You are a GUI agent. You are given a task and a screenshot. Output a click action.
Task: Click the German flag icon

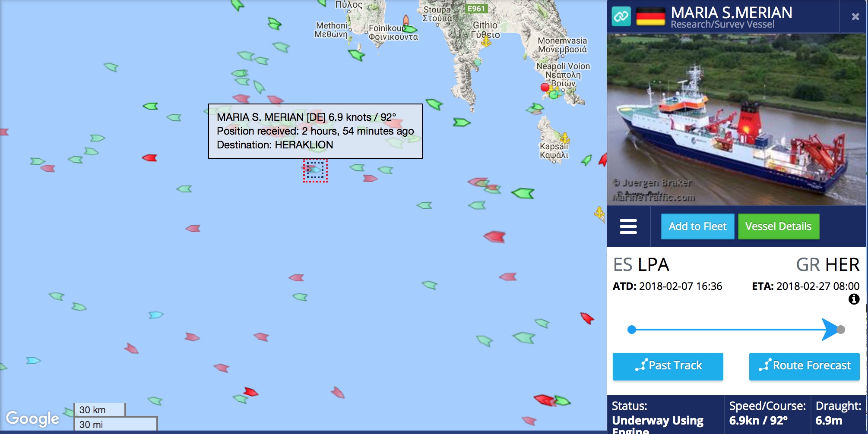pyautogui.click(x=650, y=16)
